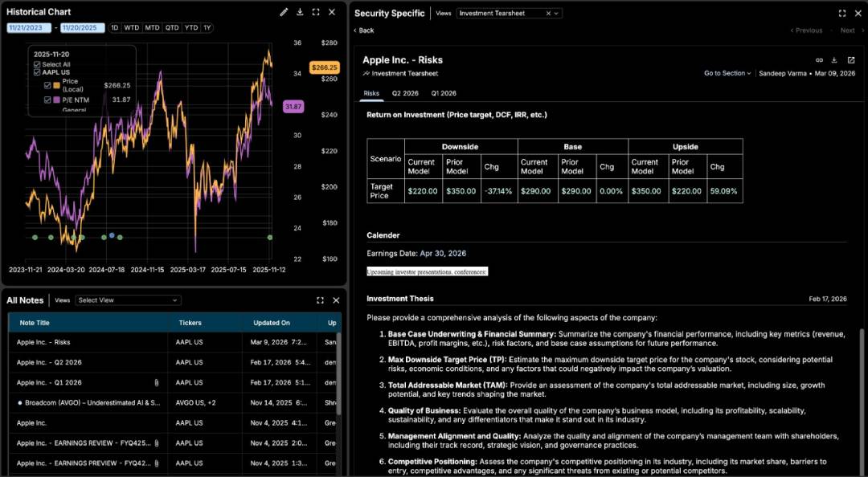868x477 pixels.
Task: Open the Select View dropdown in All Notes
Action: point(128,300)
